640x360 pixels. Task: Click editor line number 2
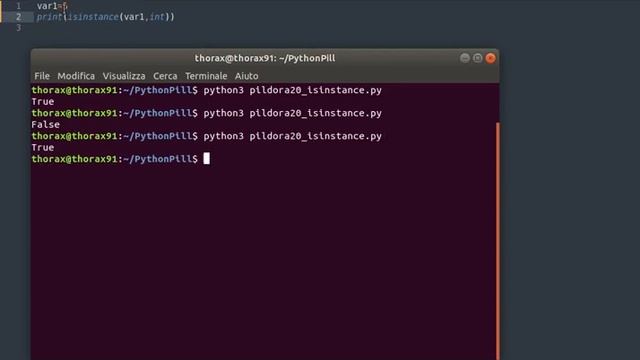tap(18, 17)
